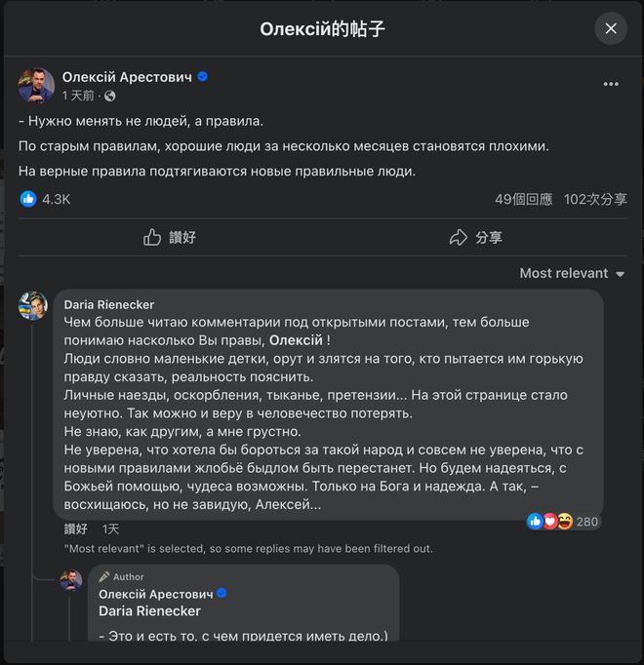Viewport: 644px width, 665px height.
Task: Click the globe public-audience icon
Action: pos(110,96)
